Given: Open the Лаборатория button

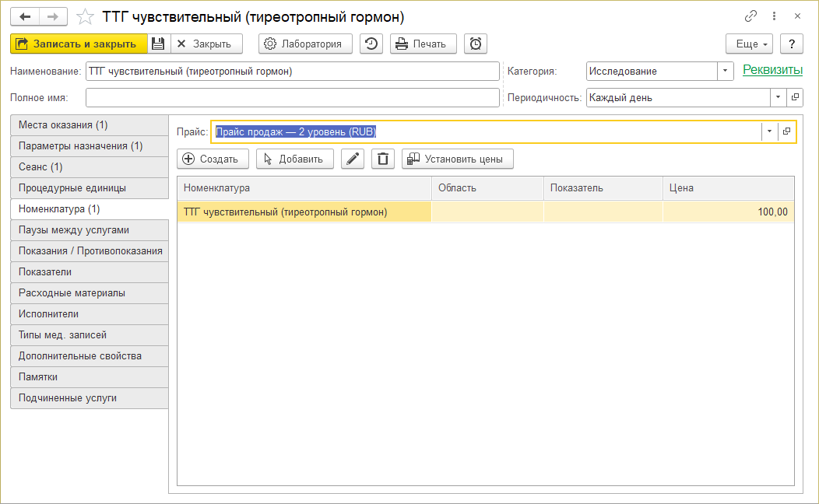Looking at the screenshot, I should tap(305, 44).
